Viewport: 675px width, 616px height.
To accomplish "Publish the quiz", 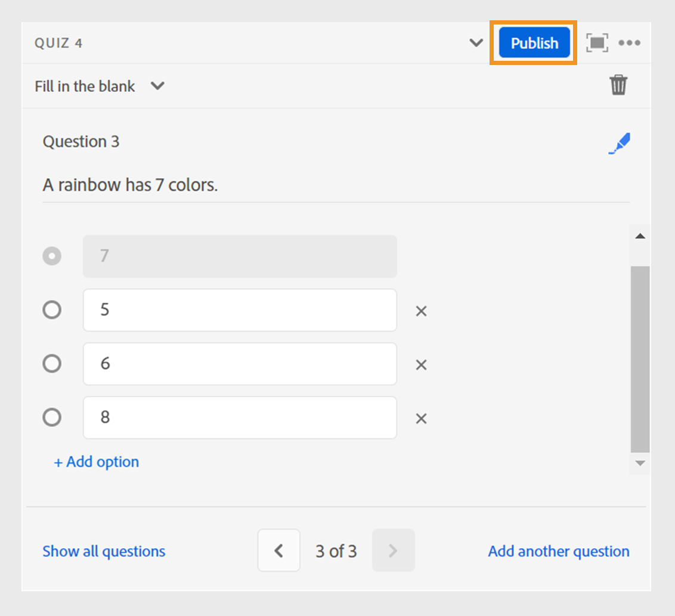I will 534,43.
